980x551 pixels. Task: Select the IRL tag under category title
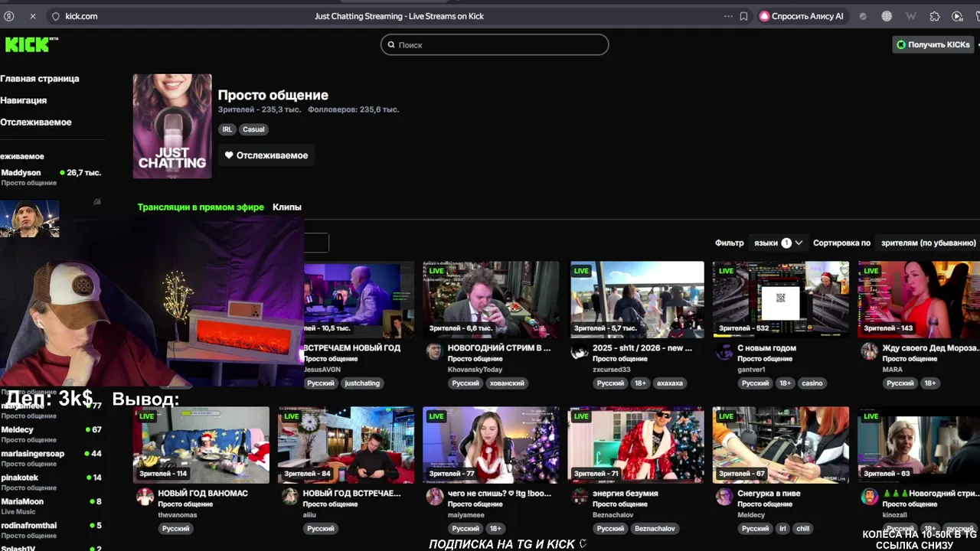pos(227,129)
